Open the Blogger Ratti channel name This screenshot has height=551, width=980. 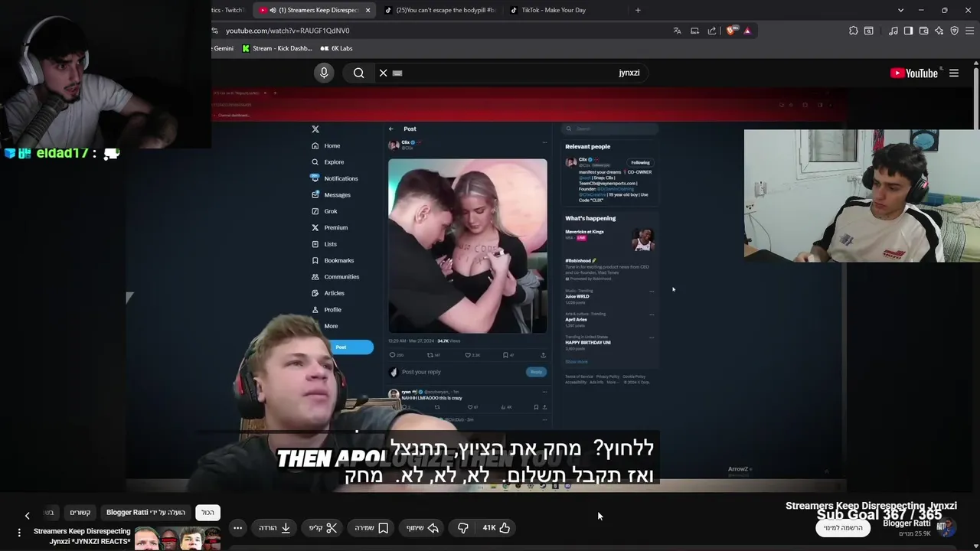pyautogui.click(x=906, y=523)
